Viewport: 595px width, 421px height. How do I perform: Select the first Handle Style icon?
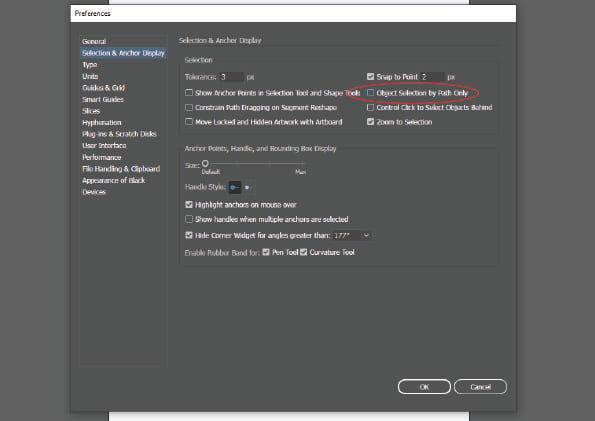235,187
